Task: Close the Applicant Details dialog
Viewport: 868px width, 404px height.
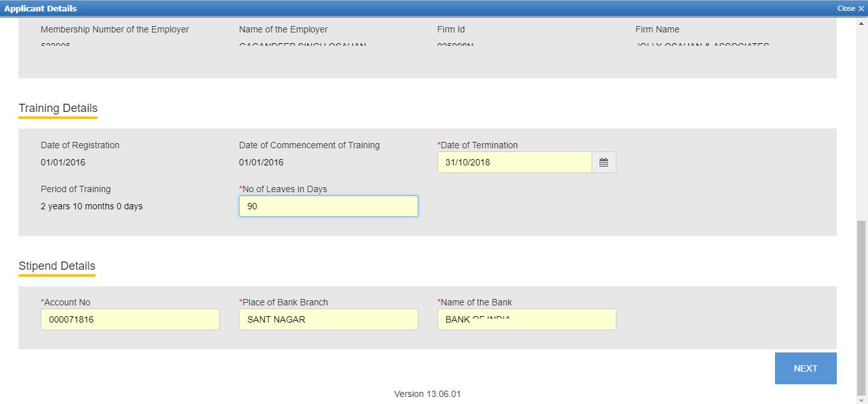Action: tap(850, 8)
